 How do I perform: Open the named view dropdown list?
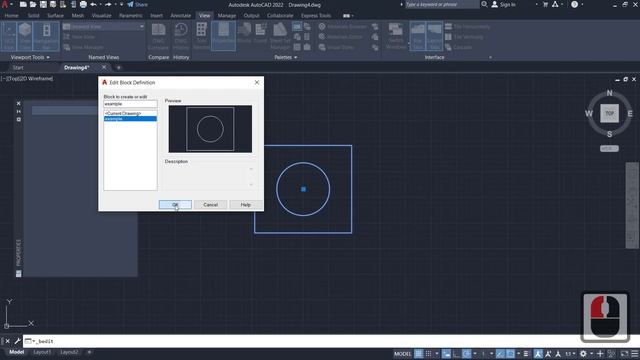click(104, 27)
